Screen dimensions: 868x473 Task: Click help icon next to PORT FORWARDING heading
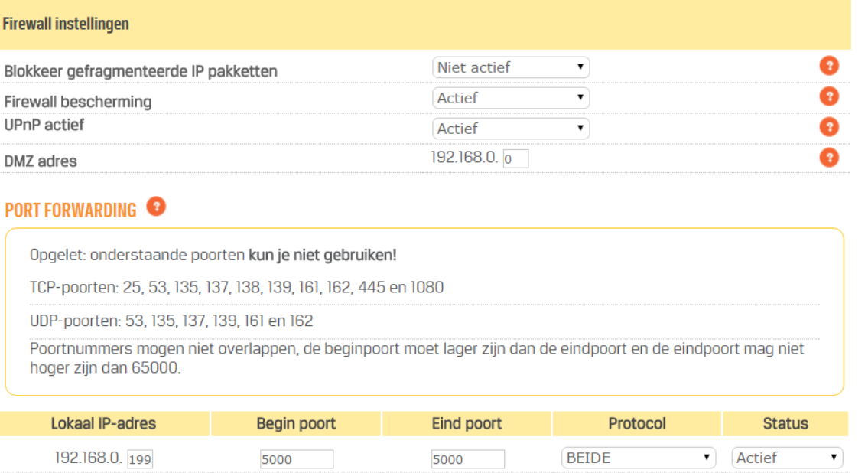[156, 207]
